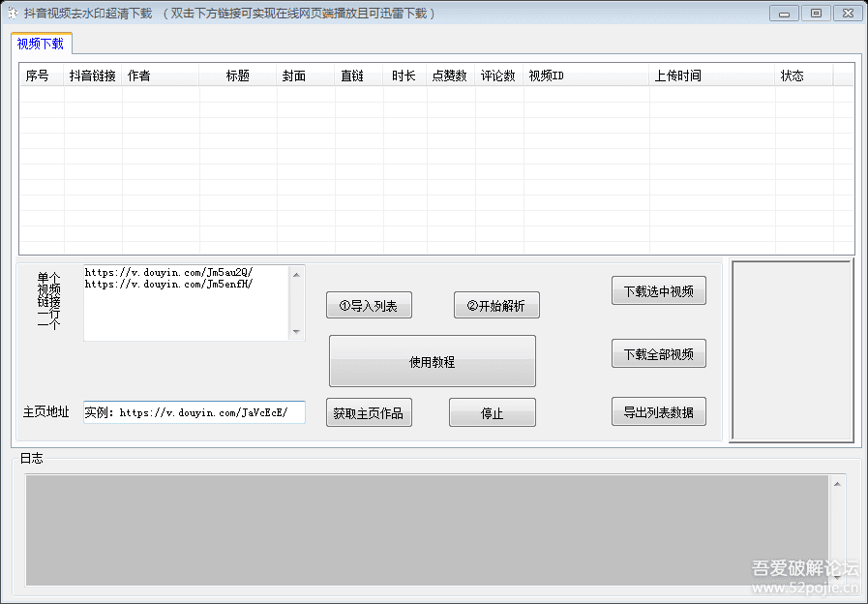Image resolution: width=868 pixels, height=604 pixels.
Task: Click the 封面 column header
Action: click(306, 75)
